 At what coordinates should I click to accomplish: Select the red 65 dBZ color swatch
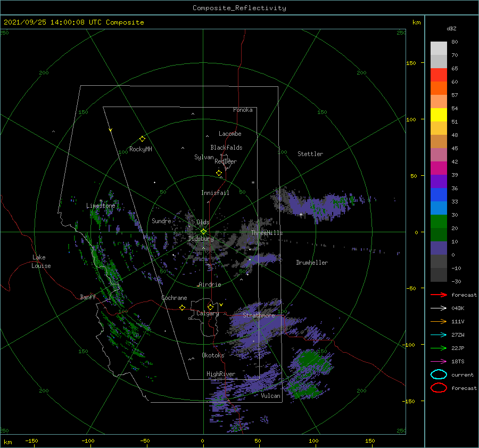pyautogui.click(x=439, y=75)
